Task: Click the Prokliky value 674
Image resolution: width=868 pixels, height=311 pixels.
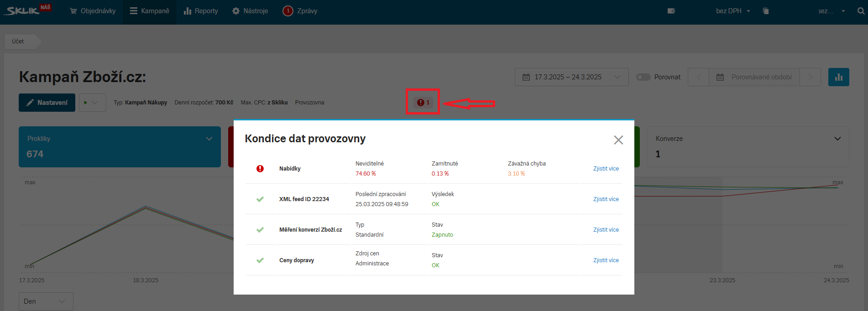Action: pos(35,154)
